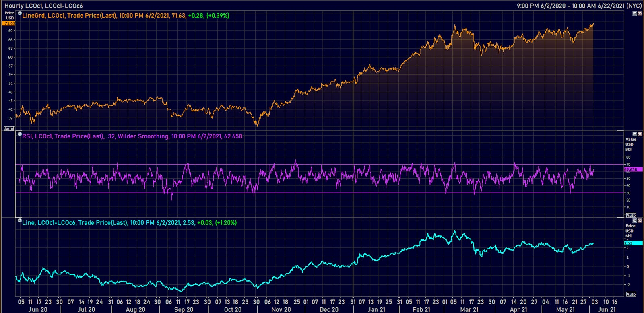Click the upper magenta RSI 70 threshold line
Image resolution: width=644 pixels, height=313 pixels.
point(319,165)
